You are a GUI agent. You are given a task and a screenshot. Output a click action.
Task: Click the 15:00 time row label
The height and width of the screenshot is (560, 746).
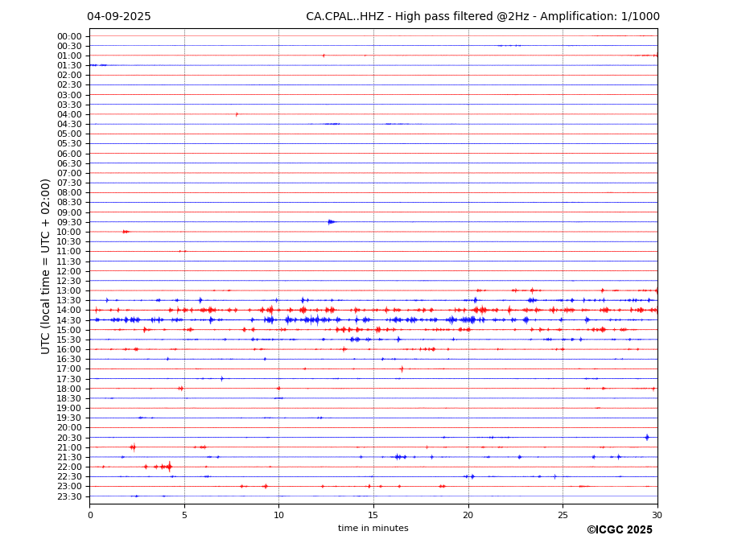point(69,330)
